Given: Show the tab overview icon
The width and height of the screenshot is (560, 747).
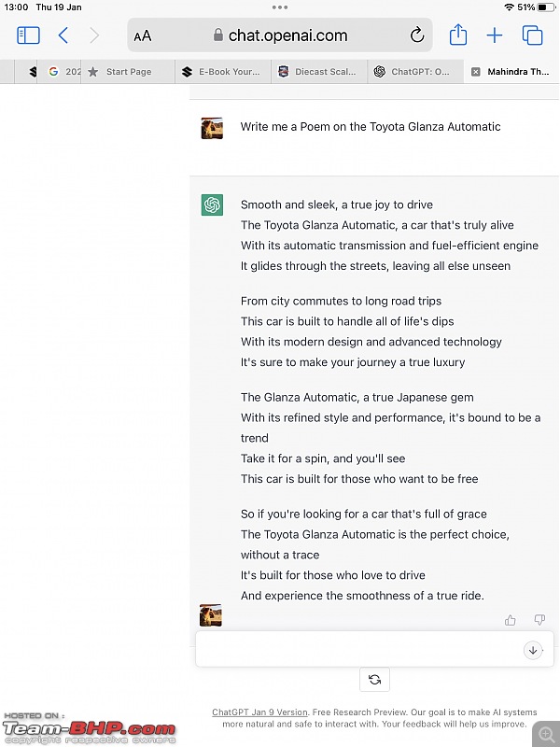Looking at the screenshot, I should (x=532, y=35).
